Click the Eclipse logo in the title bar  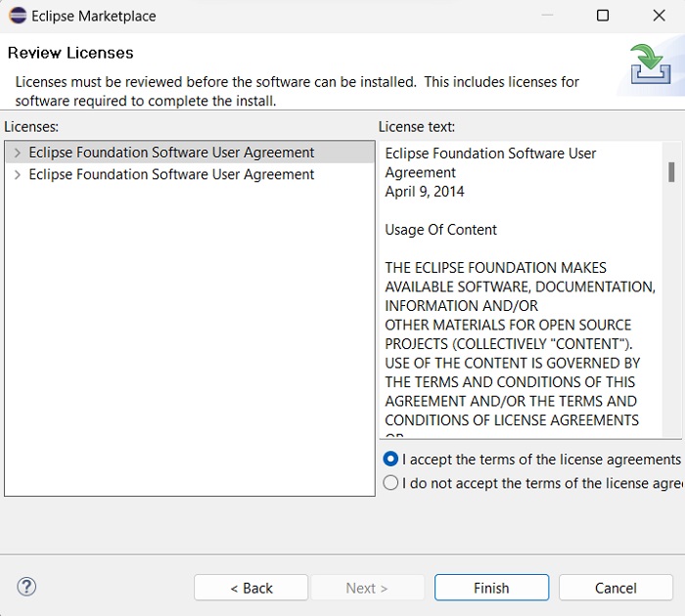(17, 16)
